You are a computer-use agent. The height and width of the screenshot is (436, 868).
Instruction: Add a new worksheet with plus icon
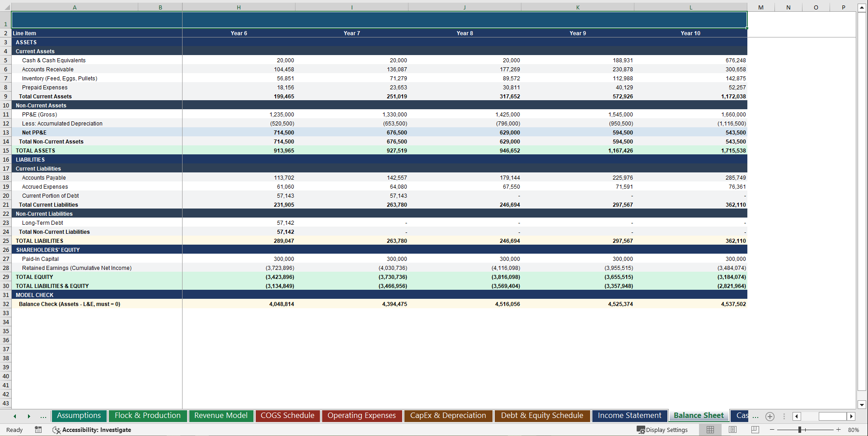[x=770, y=416]
